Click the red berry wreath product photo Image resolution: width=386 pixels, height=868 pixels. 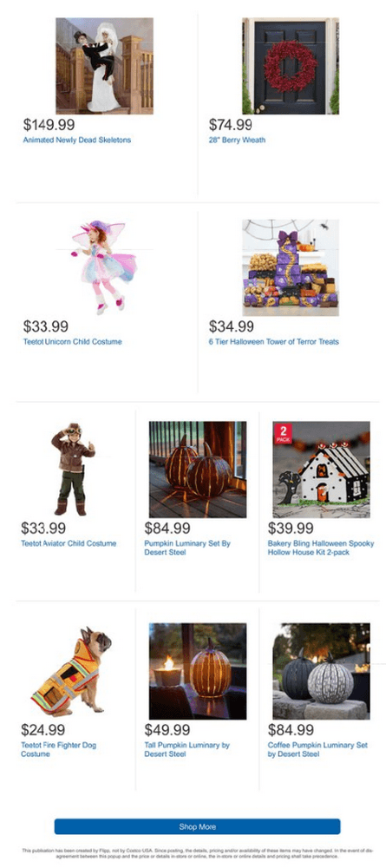tap(291, 66)
